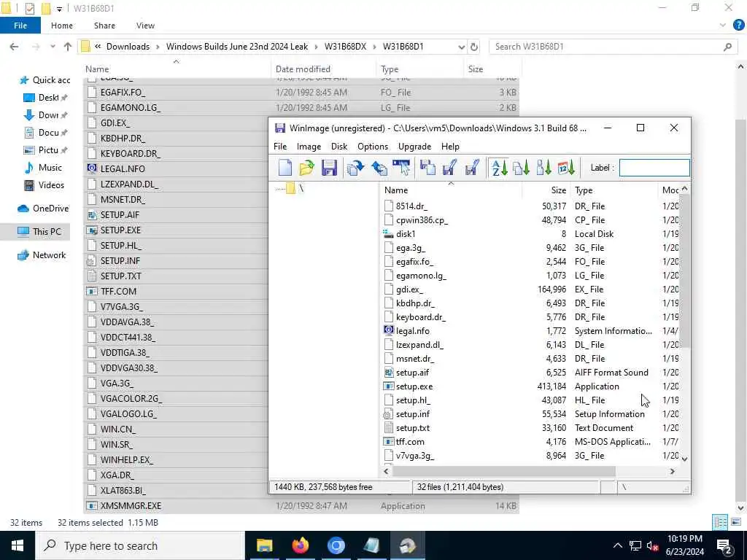The width and height of the screenshot is (747, 560).
Task: Click the WinImage vertical scrollbar
Action: tap(684, 271)
